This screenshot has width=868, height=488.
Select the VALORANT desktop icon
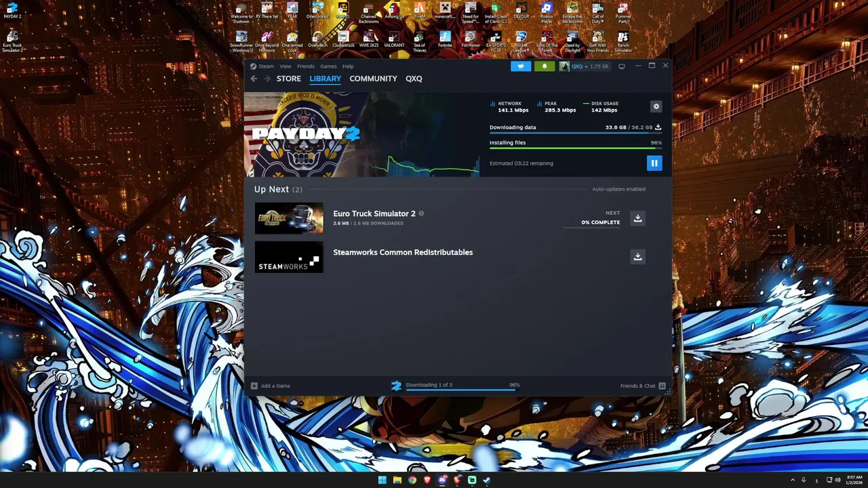click(x=394, y=40)
